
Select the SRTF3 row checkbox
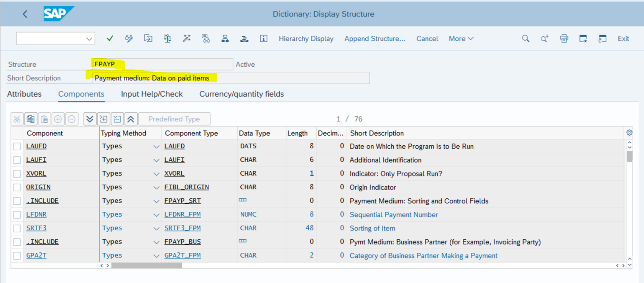point(17,229)
